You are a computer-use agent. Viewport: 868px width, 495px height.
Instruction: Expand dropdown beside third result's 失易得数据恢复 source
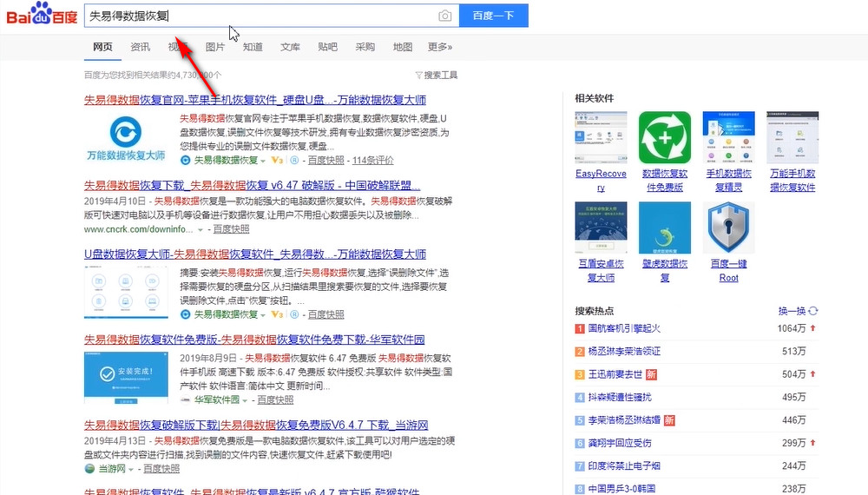pyautogui.click(x=263, y=315)
